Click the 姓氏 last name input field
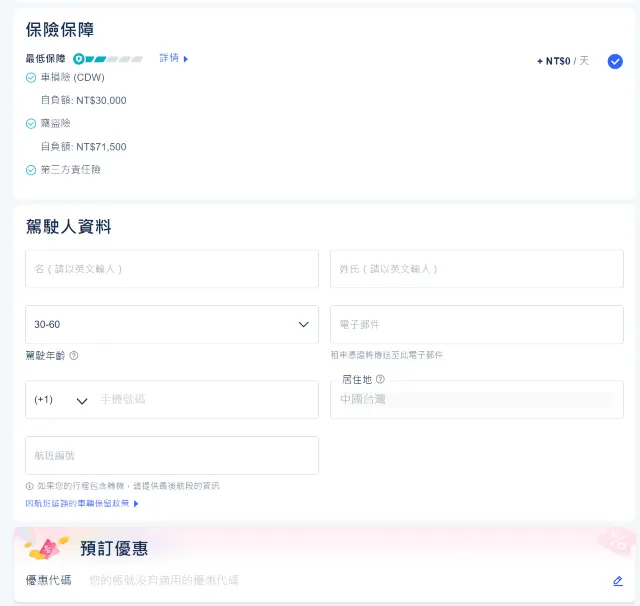The image size is (640, 606). click(x=476, y=269)
